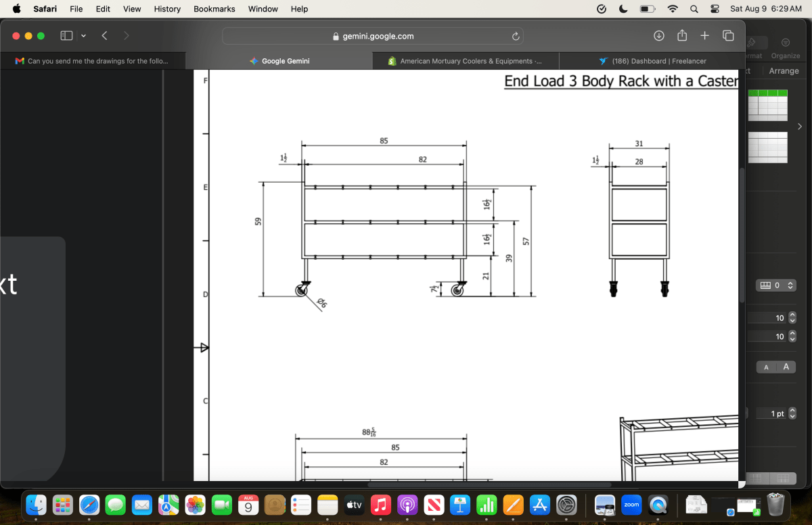Open a new tab with plus icon
Screen dimensions: 812x525
pos(704,36)
